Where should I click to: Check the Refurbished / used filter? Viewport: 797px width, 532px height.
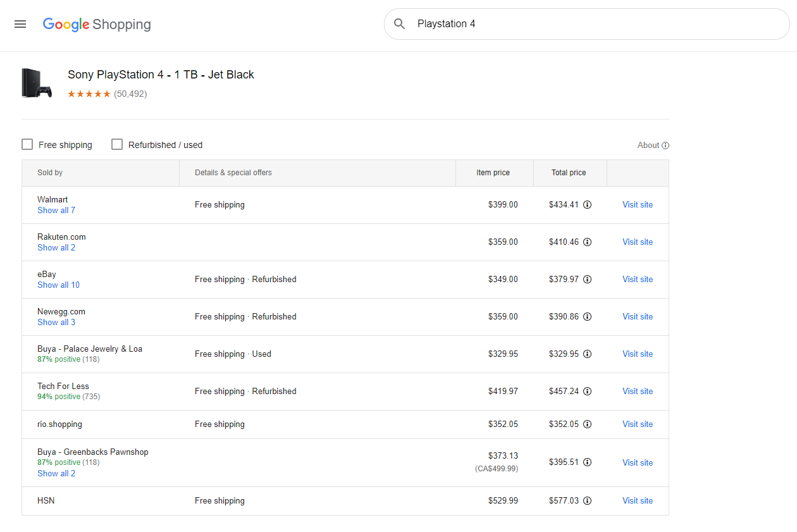pos(117,145)
